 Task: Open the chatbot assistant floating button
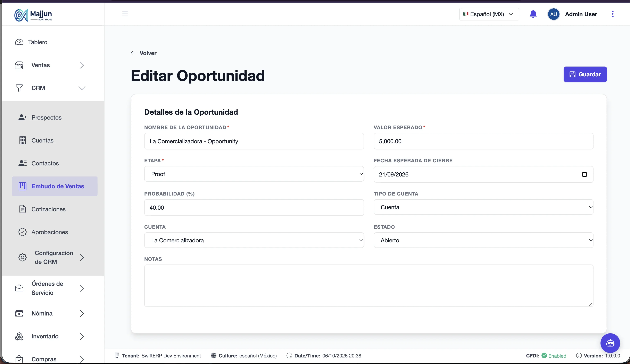tap(610, 343)
